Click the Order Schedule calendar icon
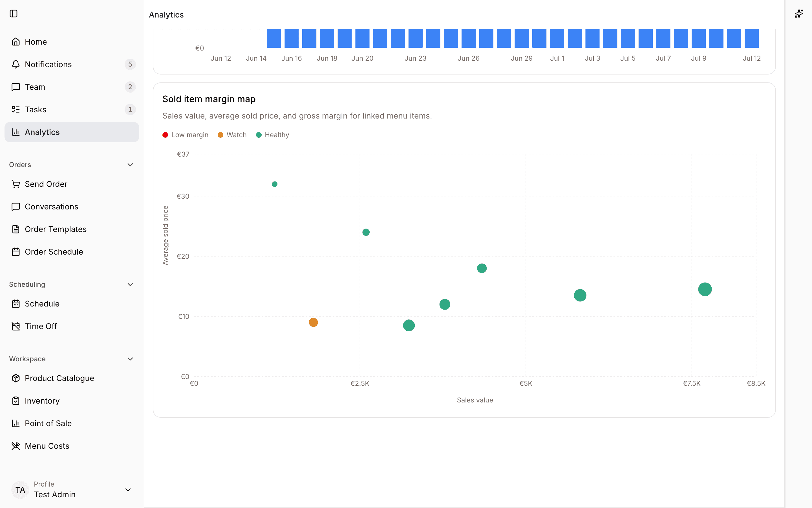The width and height of the screenshot is (812, 508). [16, 252]
